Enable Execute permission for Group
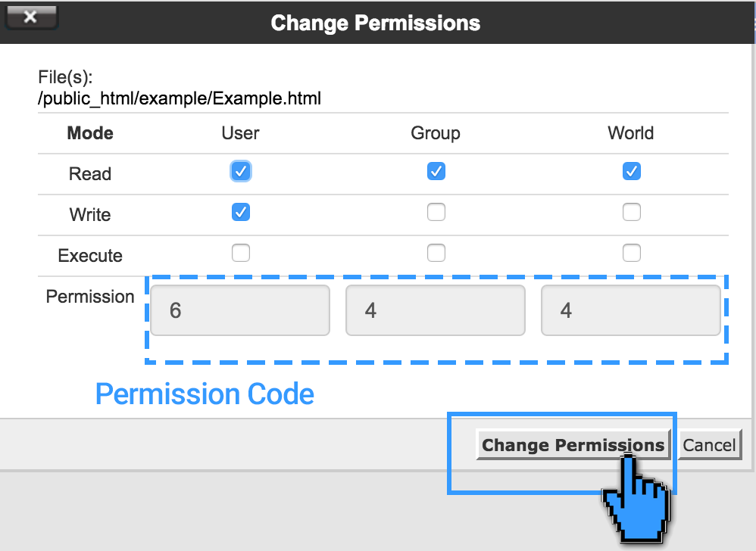This screenshot has height=551, width=756. 436,253
